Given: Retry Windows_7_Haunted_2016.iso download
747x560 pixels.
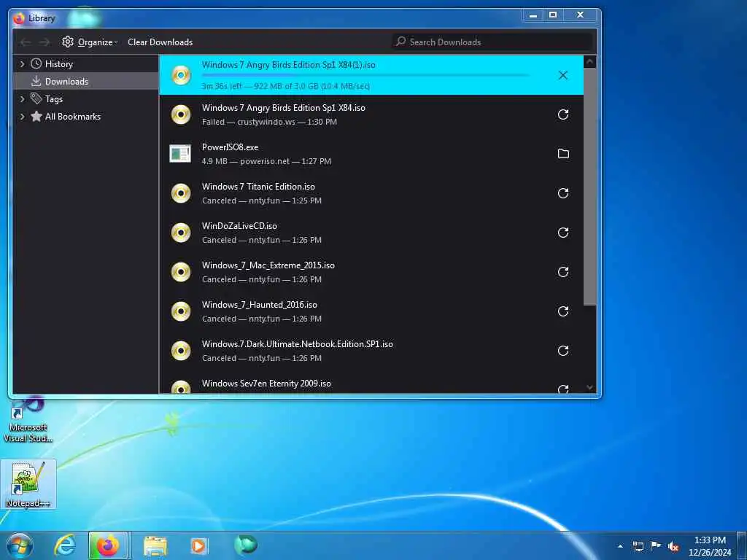Looking at the screenshot, I should (563, 311).
